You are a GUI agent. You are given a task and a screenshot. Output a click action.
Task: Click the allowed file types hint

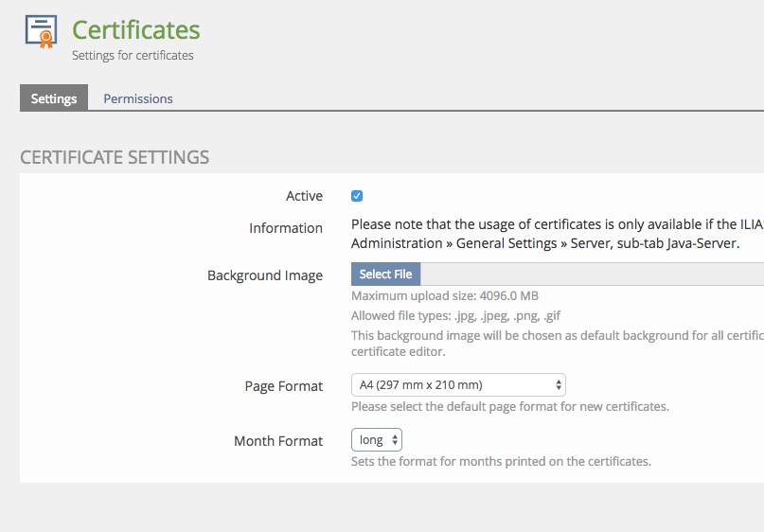455,315
